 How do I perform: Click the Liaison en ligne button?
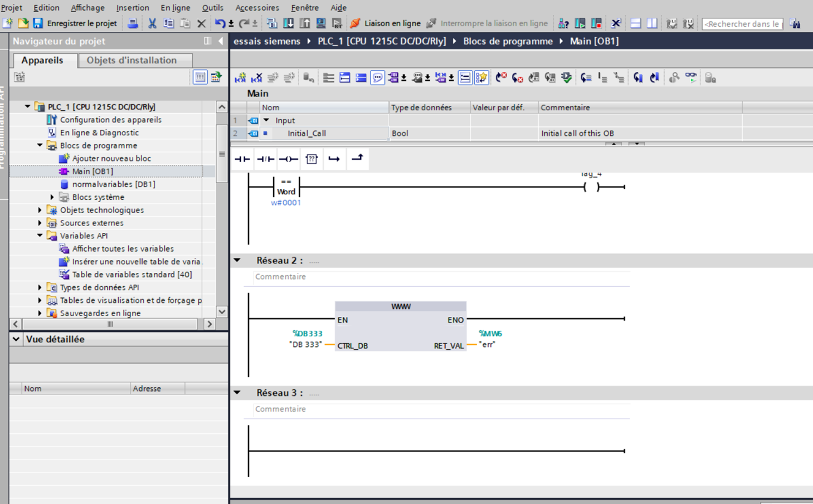386,23
